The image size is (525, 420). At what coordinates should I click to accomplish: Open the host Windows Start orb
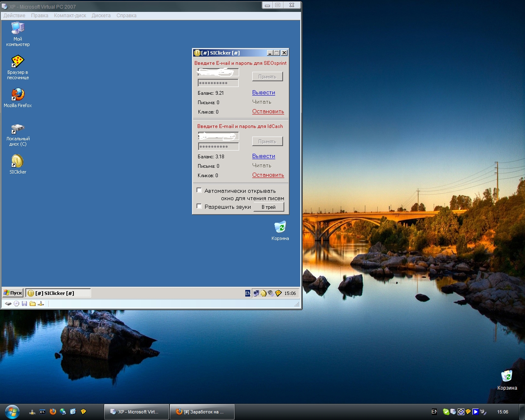click(x=12, y=411)
